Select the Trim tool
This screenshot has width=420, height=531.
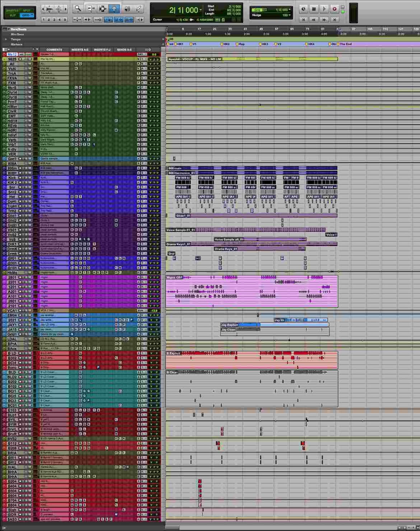[90, 9]
